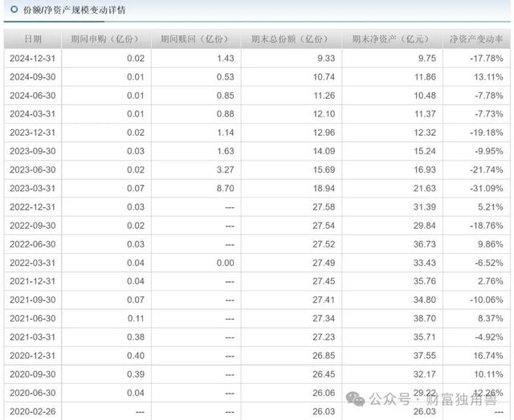
Task: Click total shares value 26.85
Action: coord(324,356)
